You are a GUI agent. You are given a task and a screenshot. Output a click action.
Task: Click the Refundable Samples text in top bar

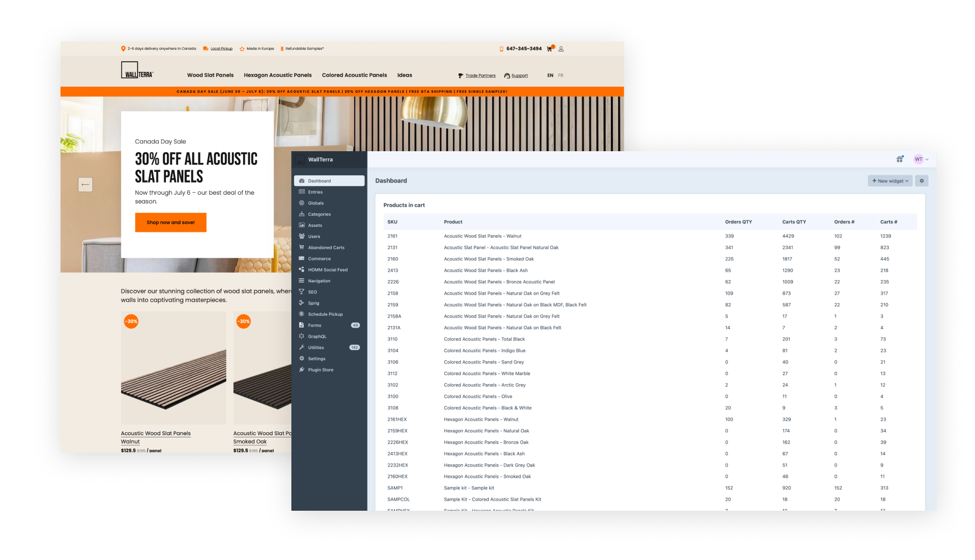pos(305,49)
